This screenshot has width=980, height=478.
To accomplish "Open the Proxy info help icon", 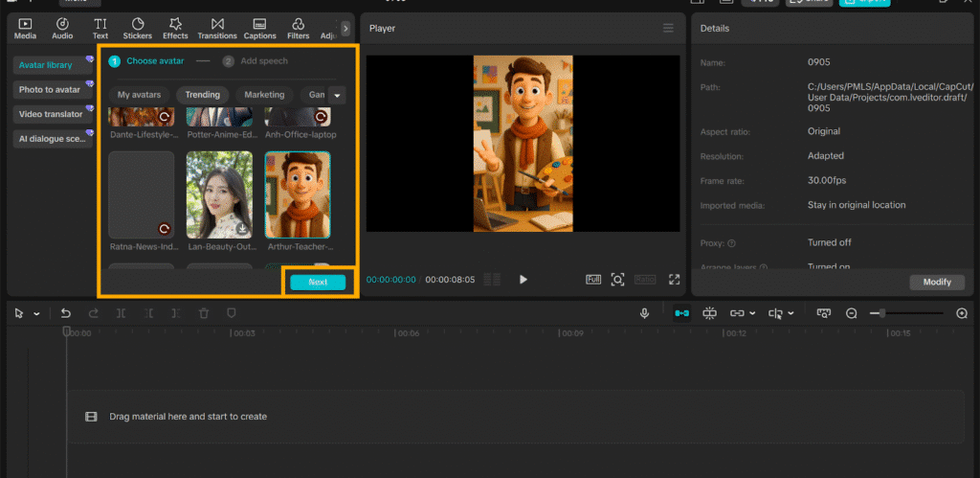I will click(731, 242).
